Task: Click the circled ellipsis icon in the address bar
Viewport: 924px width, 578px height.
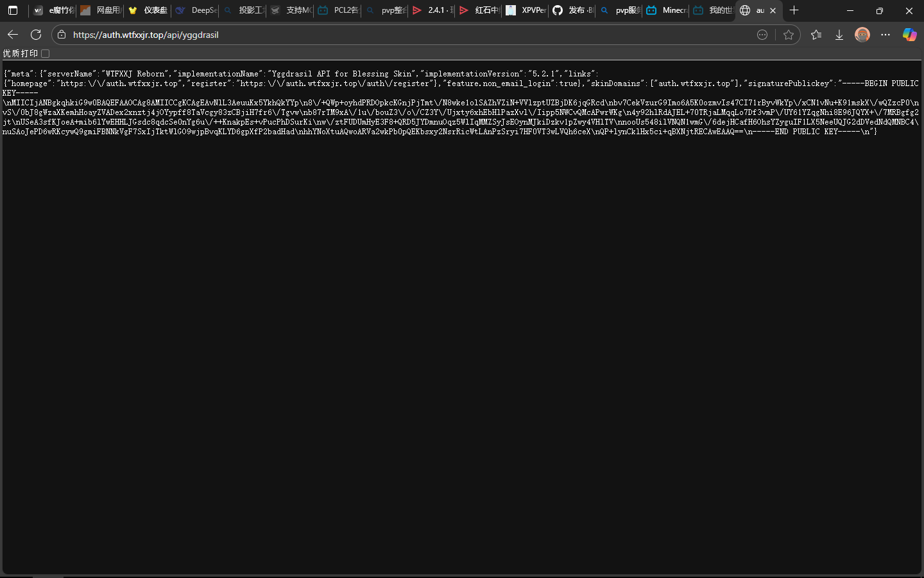Action: pyautogui.click(x=762, y=35)
